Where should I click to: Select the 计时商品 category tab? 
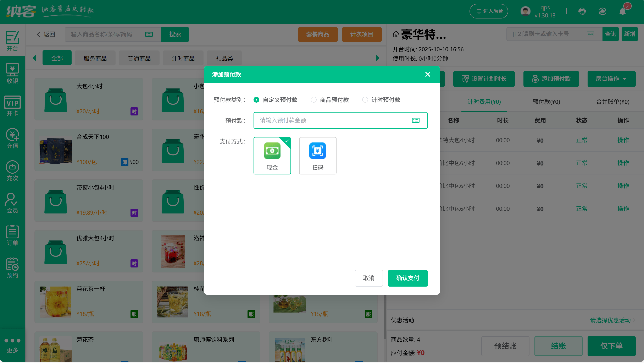pos(183,58)
